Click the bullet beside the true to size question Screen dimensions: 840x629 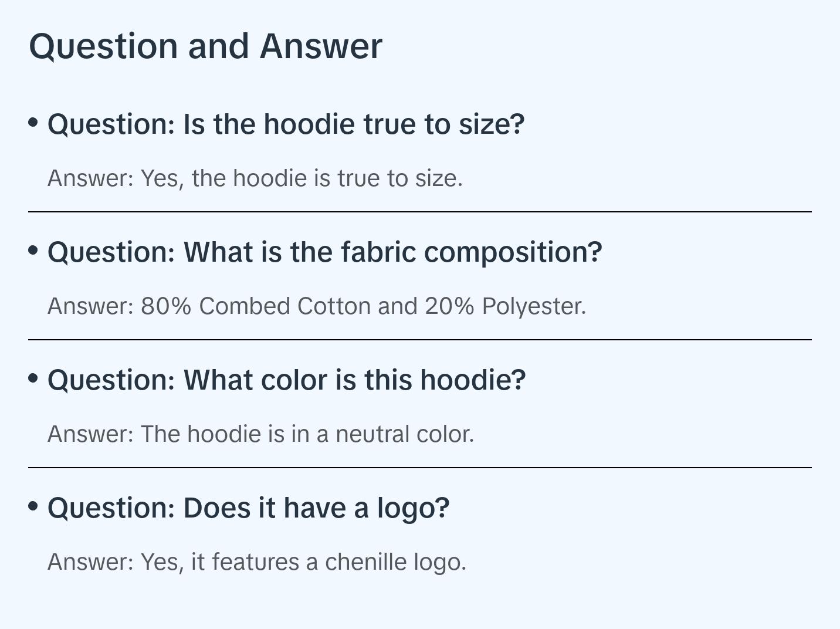(33, 123)
